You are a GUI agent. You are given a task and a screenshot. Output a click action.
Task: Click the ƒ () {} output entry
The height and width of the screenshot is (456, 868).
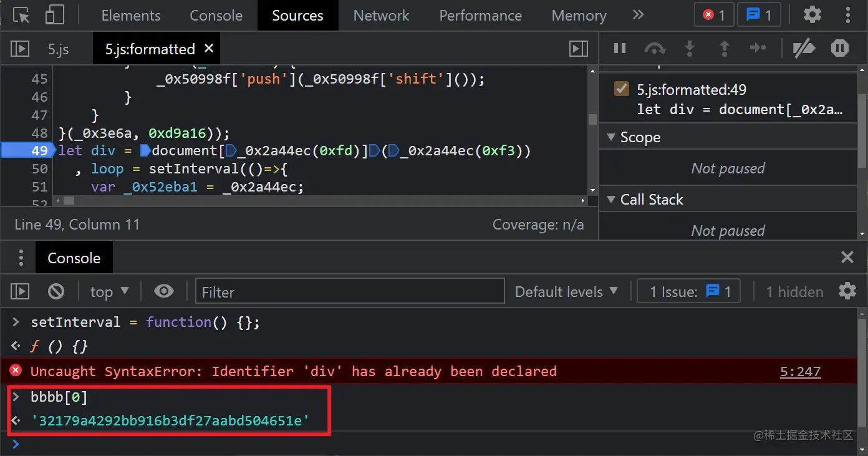pos(59,346)
